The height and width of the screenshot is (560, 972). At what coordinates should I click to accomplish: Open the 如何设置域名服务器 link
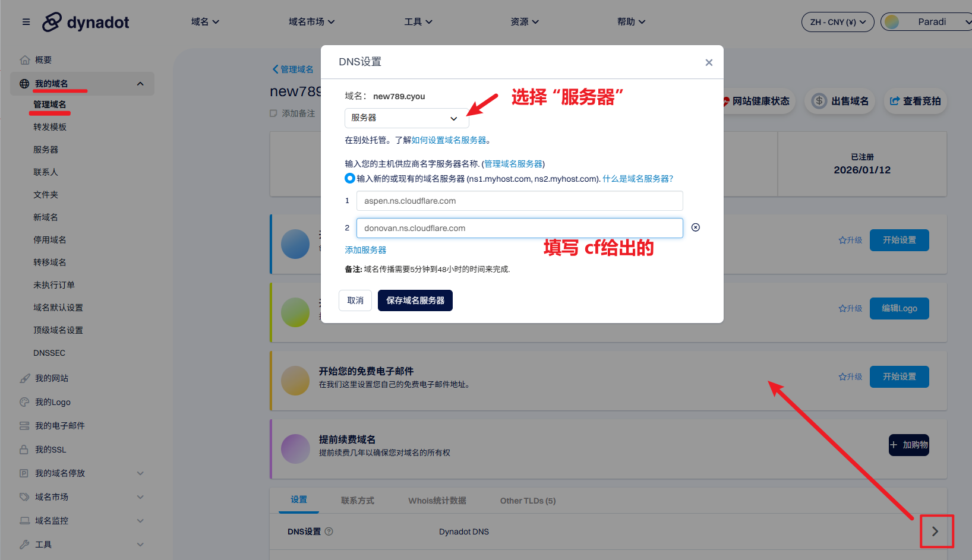click(449, 140)
